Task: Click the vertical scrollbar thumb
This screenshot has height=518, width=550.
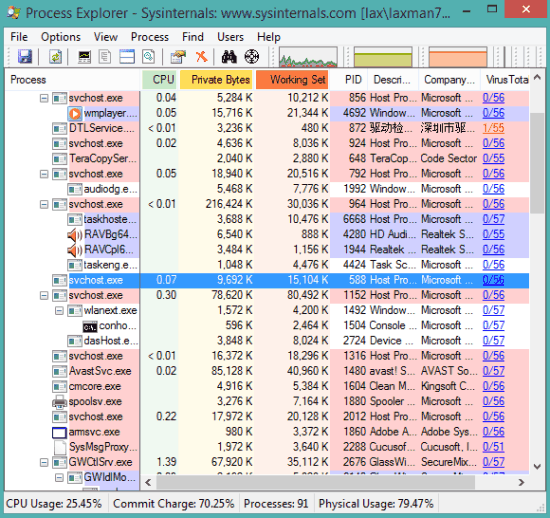Action: click(x=537, y=163)
